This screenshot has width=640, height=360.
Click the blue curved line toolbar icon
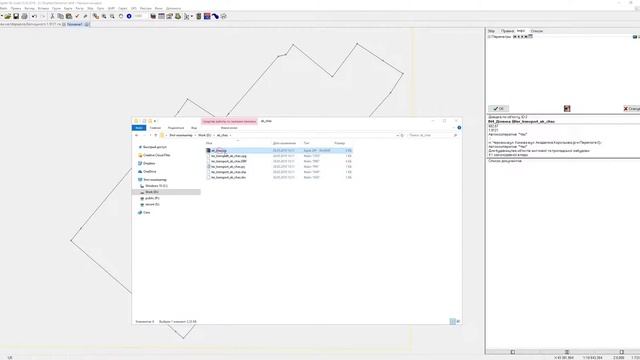(x=215, y=16)
